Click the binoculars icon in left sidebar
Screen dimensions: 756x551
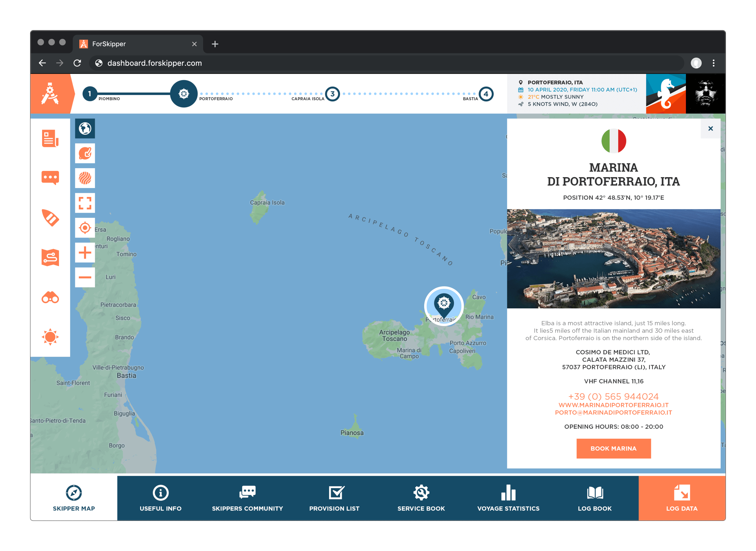click(50, 297)
